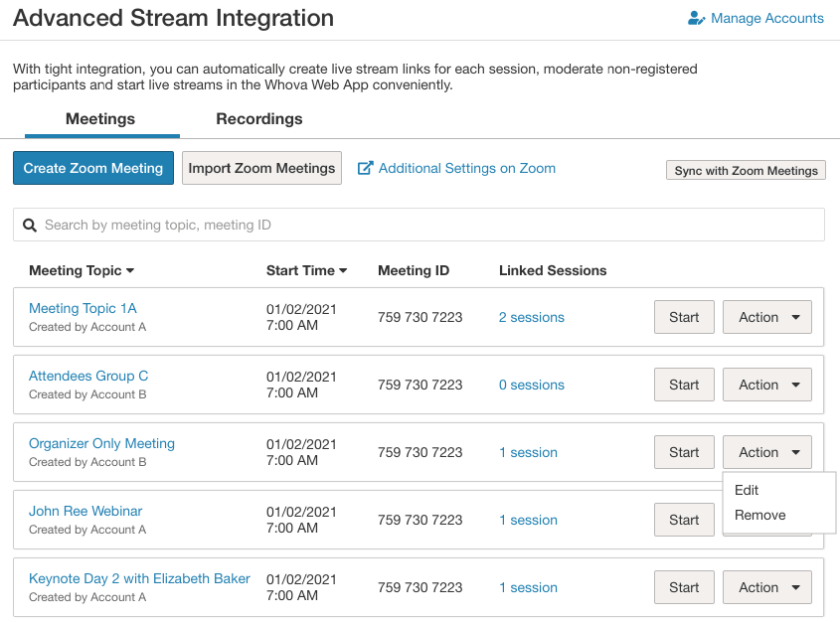The width and height of the screenshot is (840, 622).
Task: Choose Edit from the Action menu
Action: pos(747,490)
